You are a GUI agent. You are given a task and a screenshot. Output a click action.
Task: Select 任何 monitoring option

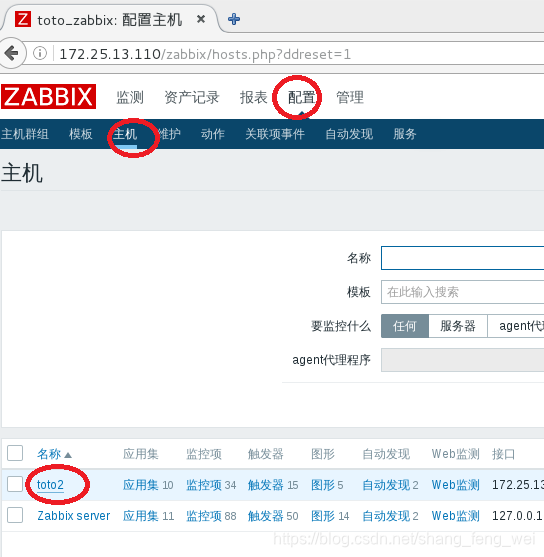405,326
